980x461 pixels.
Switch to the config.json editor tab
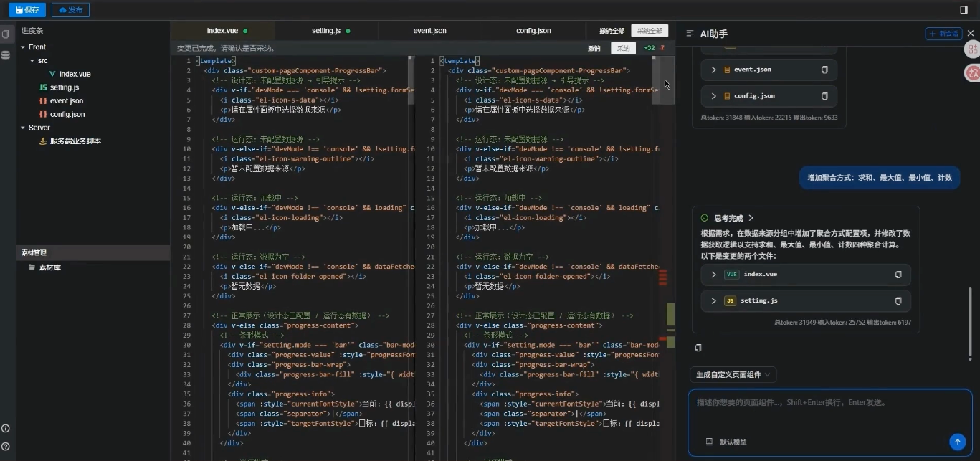pos(534,31)
